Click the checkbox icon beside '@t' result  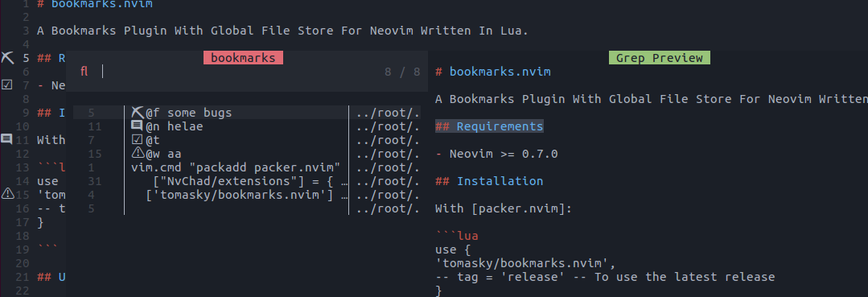pyautogui.click(x=138, y=139)
